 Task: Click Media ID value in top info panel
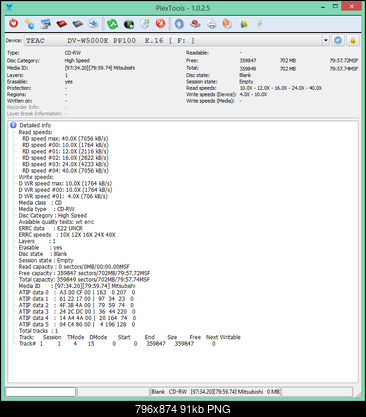point(100,68)
